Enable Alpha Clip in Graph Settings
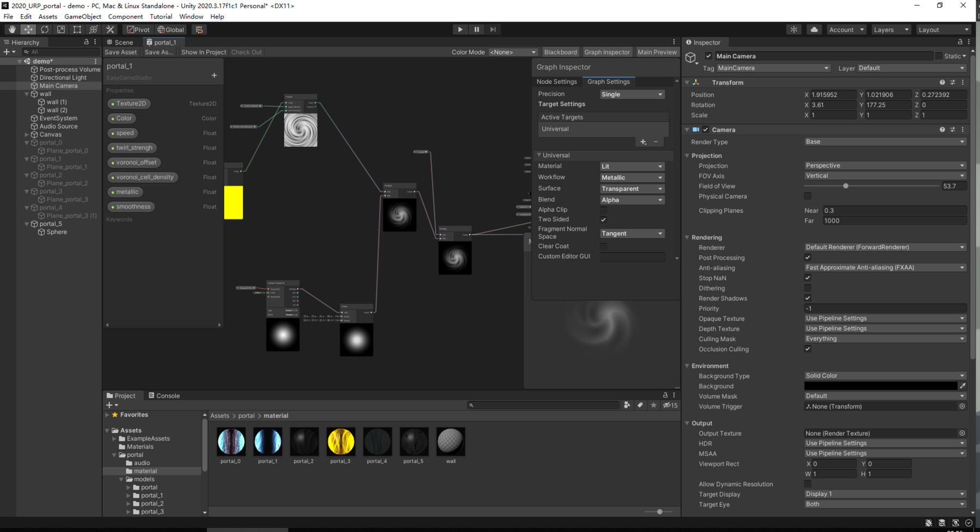 tap(603, 209)
